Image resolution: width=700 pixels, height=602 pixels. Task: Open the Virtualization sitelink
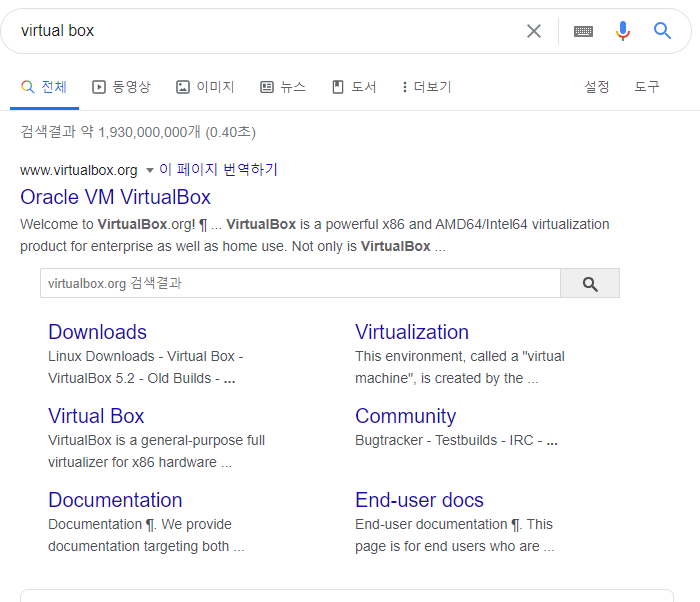pyautogui.click(x=412, y=332)
